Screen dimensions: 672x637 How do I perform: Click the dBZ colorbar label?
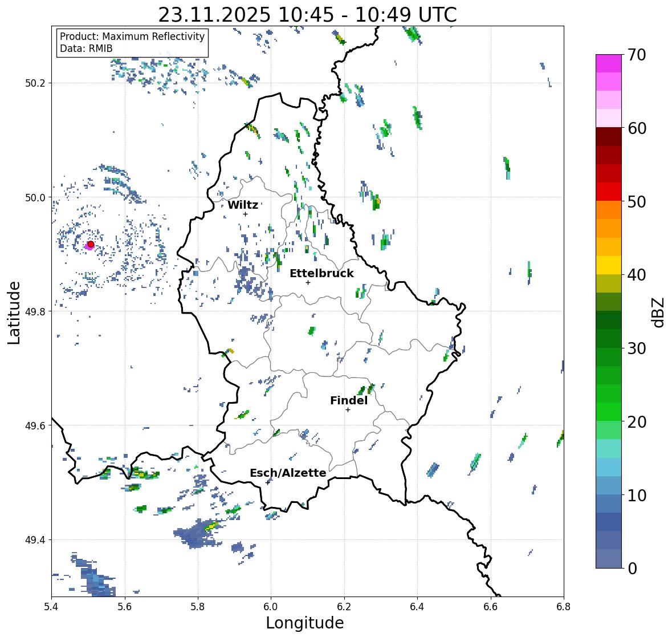click(658, 312)
